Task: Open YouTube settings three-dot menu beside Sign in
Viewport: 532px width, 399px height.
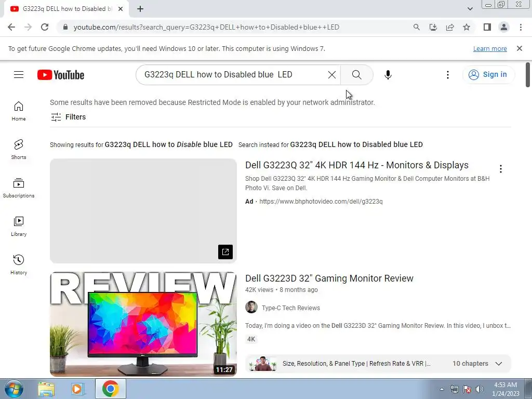Action: (447, 75)
